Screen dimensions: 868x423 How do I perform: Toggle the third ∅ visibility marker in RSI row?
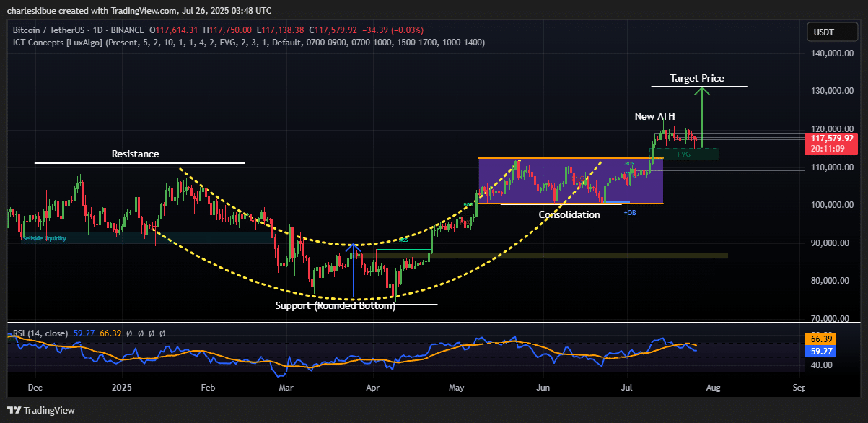(151, 333)
